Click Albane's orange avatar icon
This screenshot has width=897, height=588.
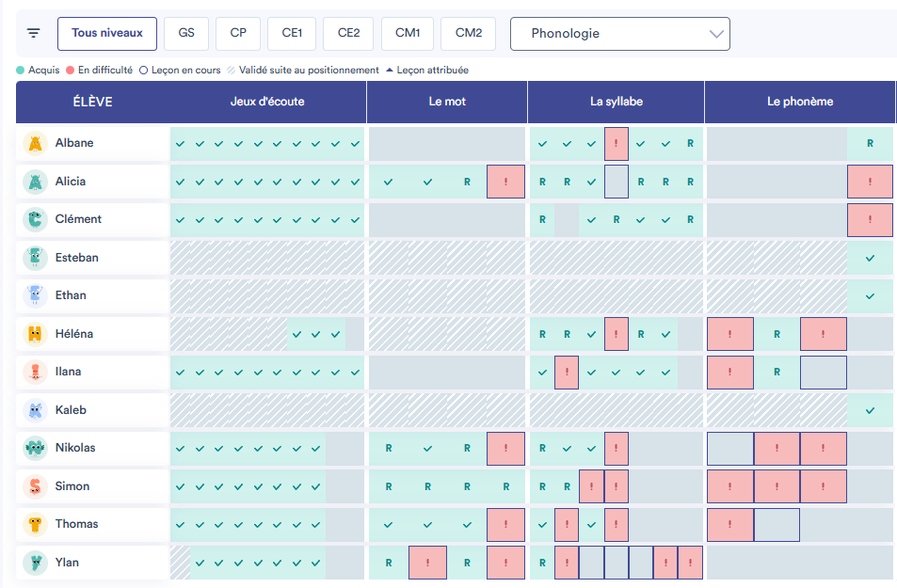click(x=35, y=143)
